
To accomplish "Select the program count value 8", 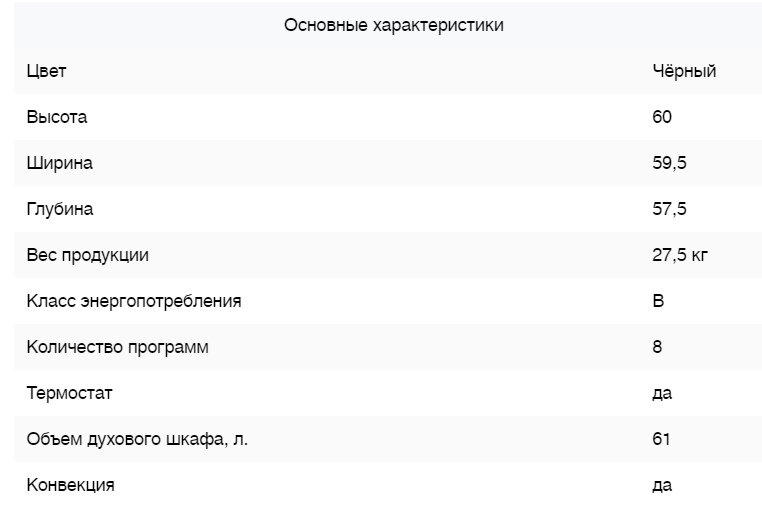I will point(657,347).
